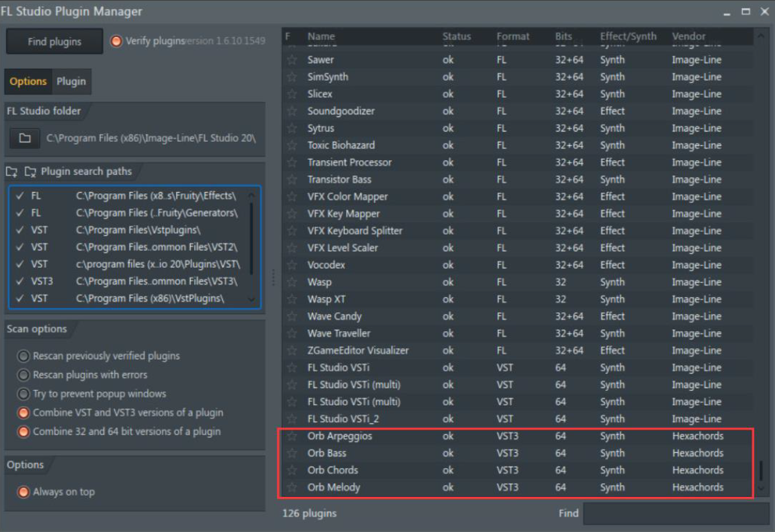Switch to the Plugin tab
The height and width of the screenshot is (532, 775).
(x=71, y=81)
